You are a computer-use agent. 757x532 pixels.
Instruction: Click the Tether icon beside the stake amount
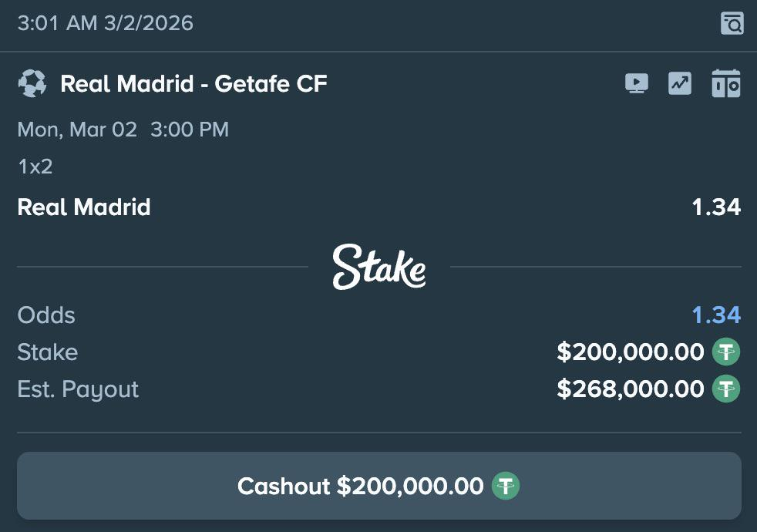726,352
